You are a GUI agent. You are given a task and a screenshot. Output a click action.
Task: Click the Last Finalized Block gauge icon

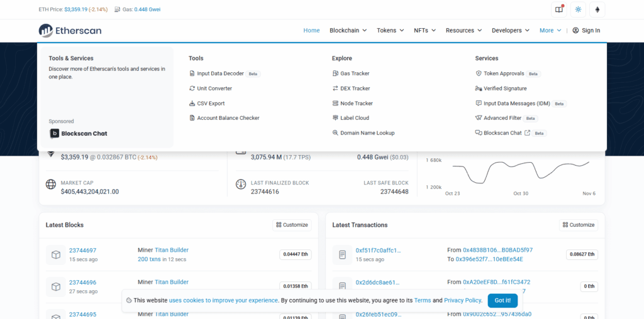[x=241, y=184]
